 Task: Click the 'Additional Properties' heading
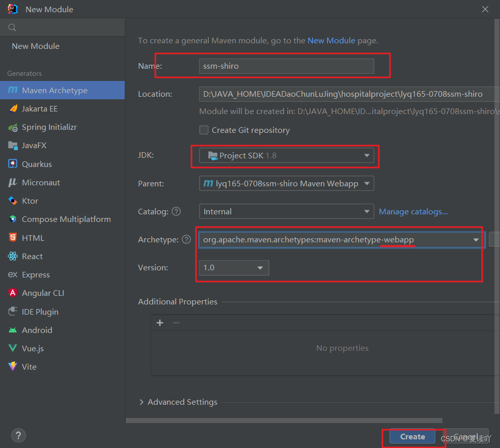(178, 302)
